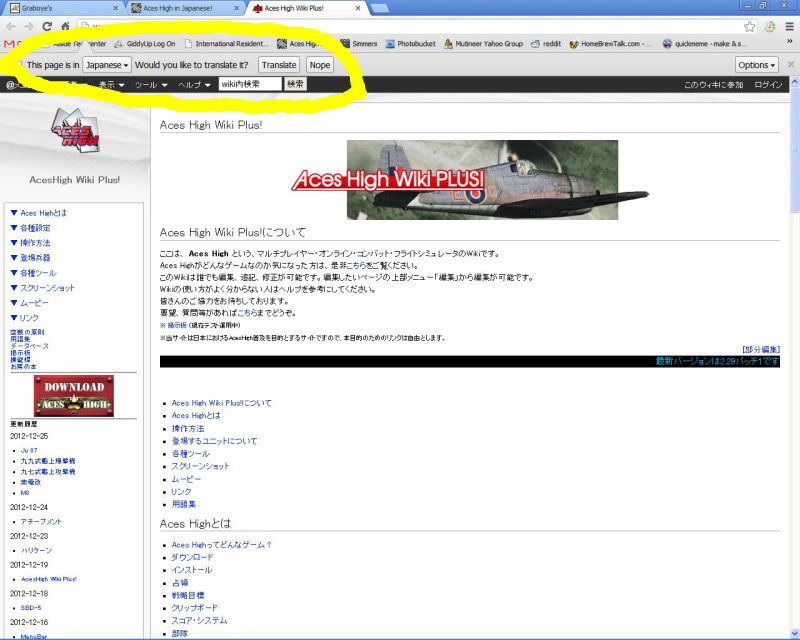Bookmark this page with the star icon
This screenshot has height=640, width=800.
[x=749, y=27]
